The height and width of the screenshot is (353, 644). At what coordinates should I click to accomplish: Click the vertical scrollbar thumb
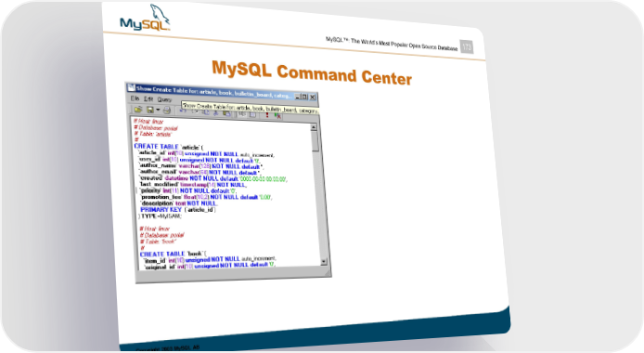315,141
